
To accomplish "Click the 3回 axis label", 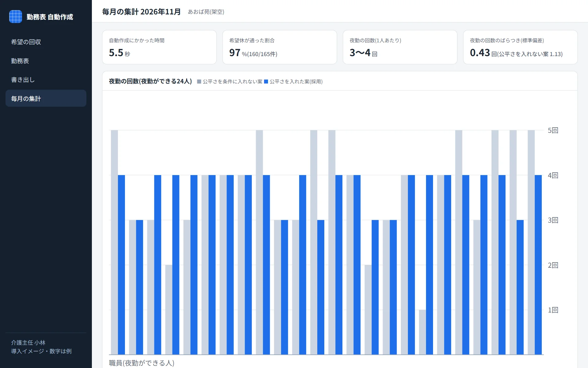I will point(553,220).
